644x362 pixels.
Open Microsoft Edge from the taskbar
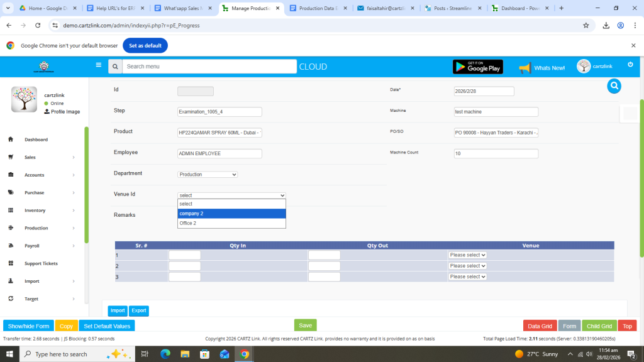click(x=165, y=354)
